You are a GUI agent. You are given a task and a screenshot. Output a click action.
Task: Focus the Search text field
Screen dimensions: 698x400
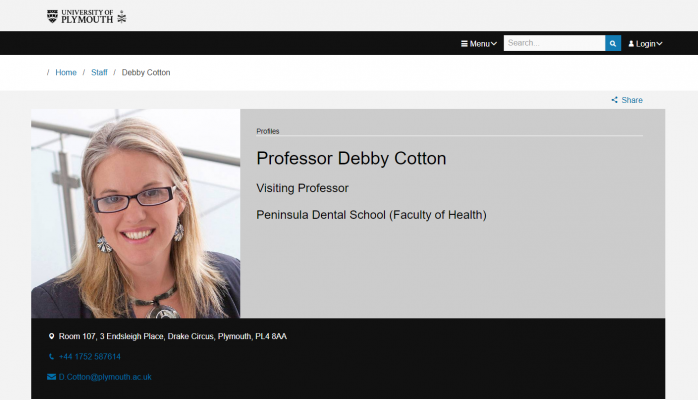(554, 43)
